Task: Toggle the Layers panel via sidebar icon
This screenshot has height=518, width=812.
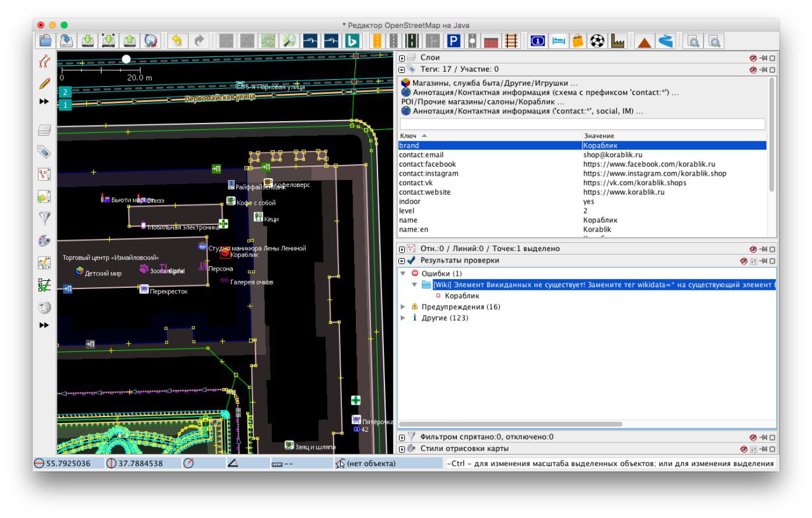Action: point(44,131)
